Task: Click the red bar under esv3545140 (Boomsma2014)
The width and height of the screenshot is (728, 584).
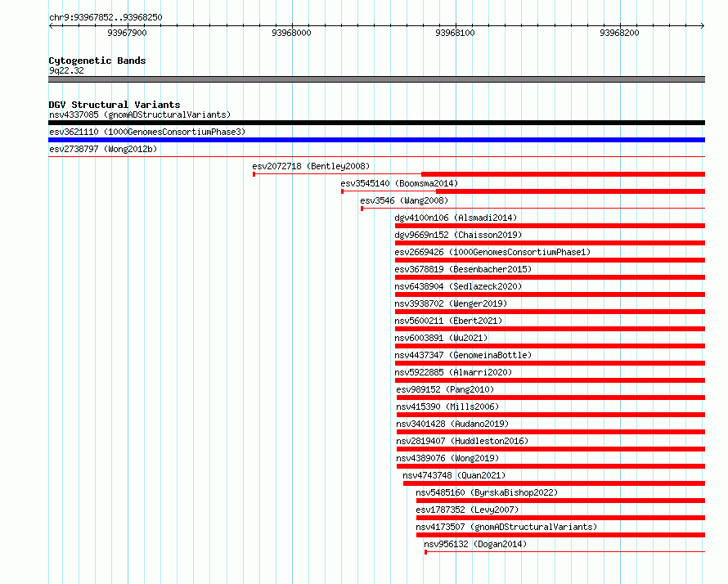Action: pos(571,191)
